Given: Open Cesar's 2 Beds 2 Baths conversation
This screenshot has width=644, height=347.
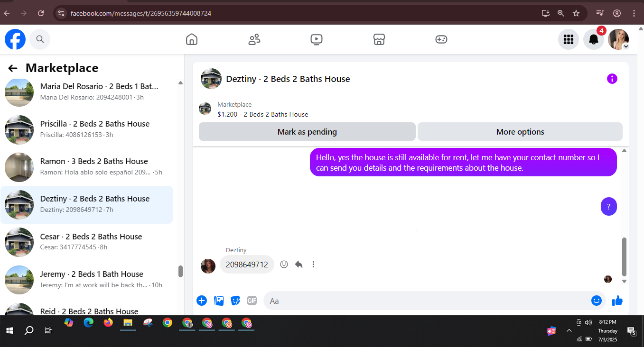Looking at the screenshot, I should click(86, 242).
